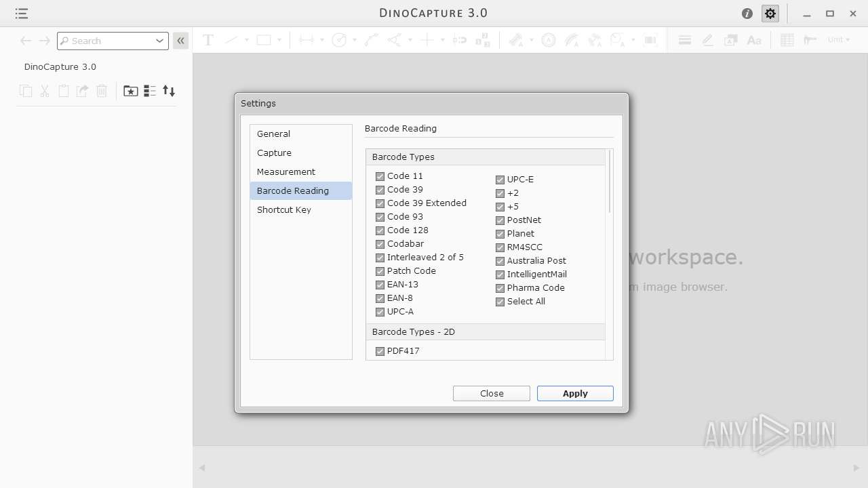Open the hamburger main menu
The width and height of the screenshot is (868, 488).
pos(21,14)
